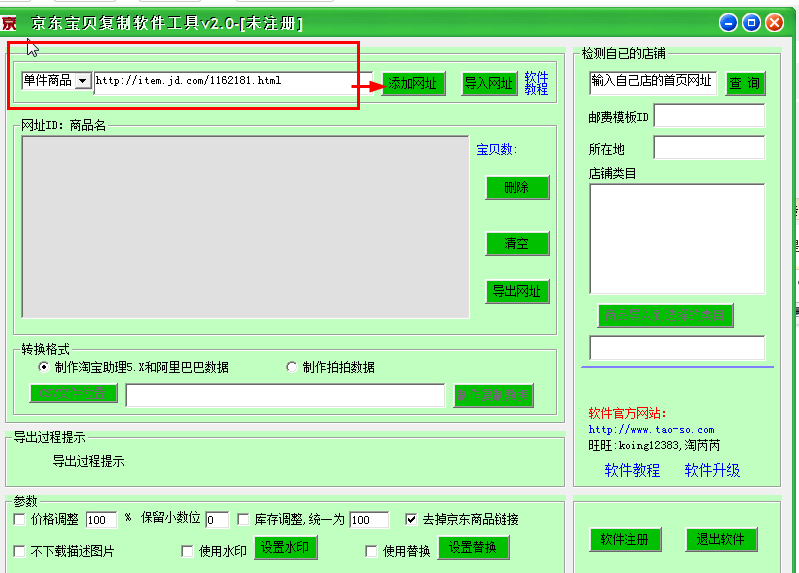Select 制作拍拍数据 radio option
The height and width of the screenshot is (573, 799).
(x=291, y=367)
